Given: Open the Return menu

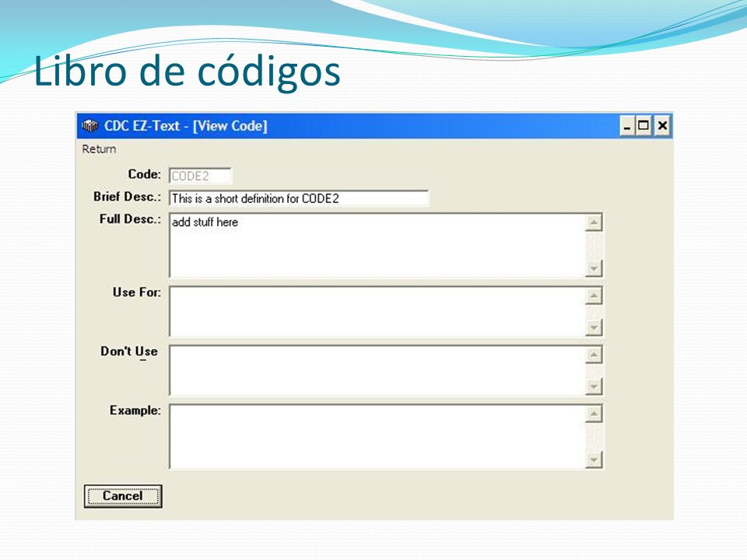Looking at the screenshot, I should [x=99, y=149].
